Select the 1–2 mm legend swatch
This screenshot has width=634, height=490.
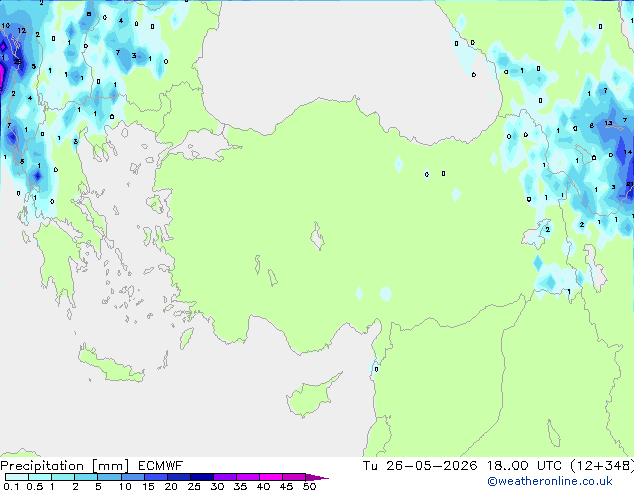pos(63,477)
